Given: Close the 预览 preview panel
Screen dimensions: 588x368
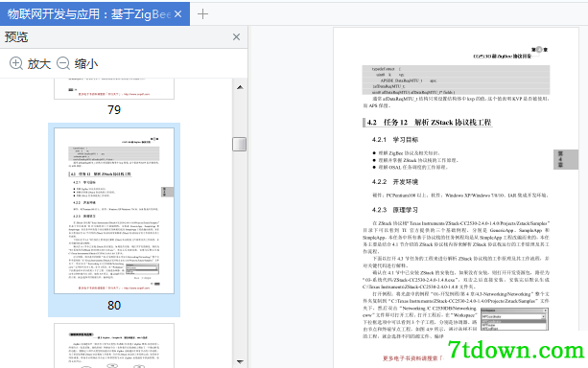Looking at the screenshot, I should (236, 36).
